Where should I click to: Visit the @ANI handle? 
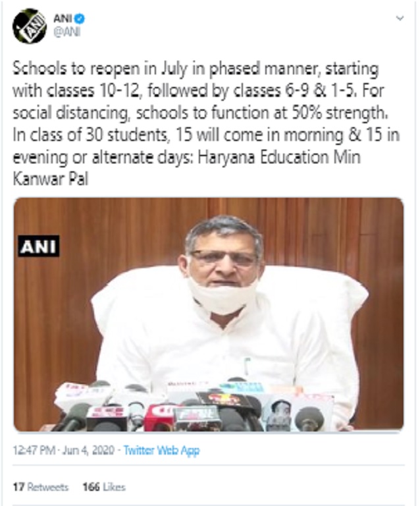(66, 32)
